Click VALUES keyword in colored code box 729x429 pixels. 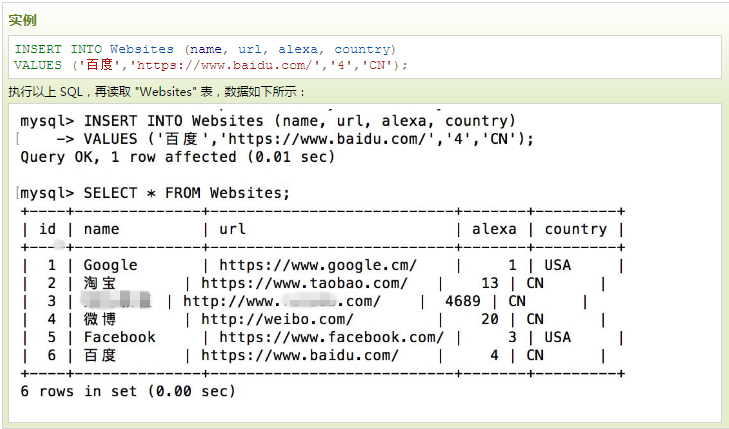click(x=38, y=65)
